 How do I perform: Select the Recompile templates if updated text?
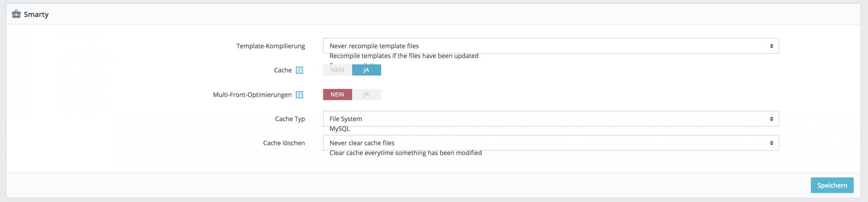pos(404,56)
